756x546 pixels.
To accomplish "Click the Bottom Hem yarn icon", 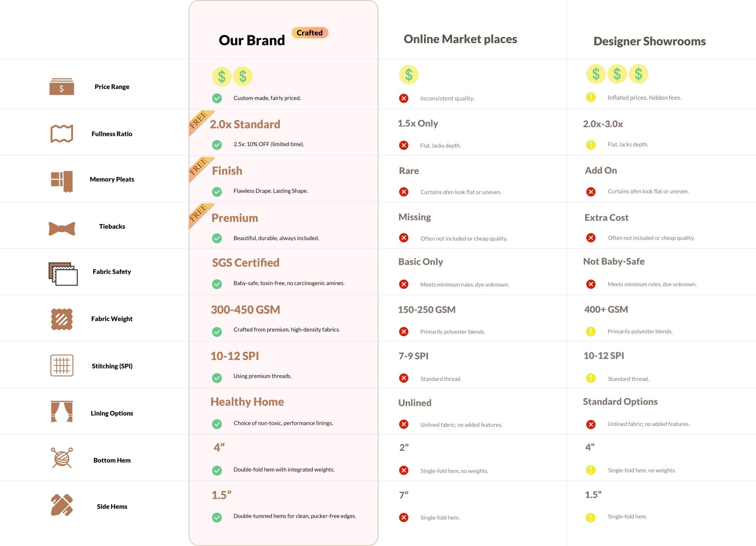I will (62, 457).
